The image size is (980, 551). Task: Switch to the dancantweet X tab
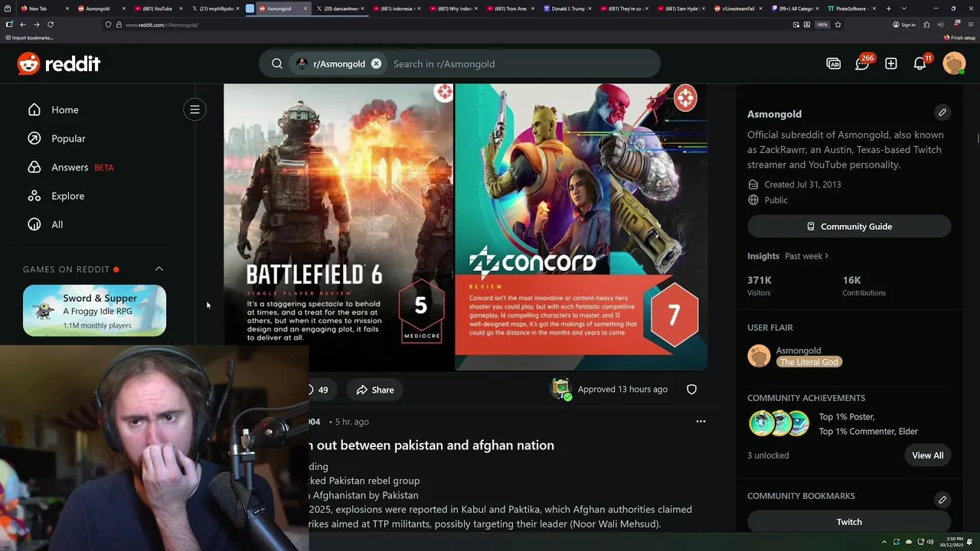(x=341, y=8)
